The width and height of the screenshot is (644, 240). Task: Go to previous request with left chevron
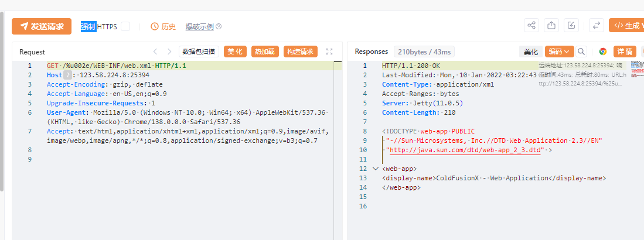coord(155,52)
